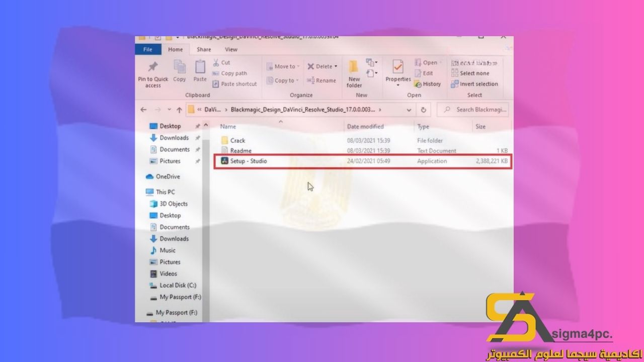644x362 pixels.
Task: Open the New item dropdown icon
Action: pos(372,63)
